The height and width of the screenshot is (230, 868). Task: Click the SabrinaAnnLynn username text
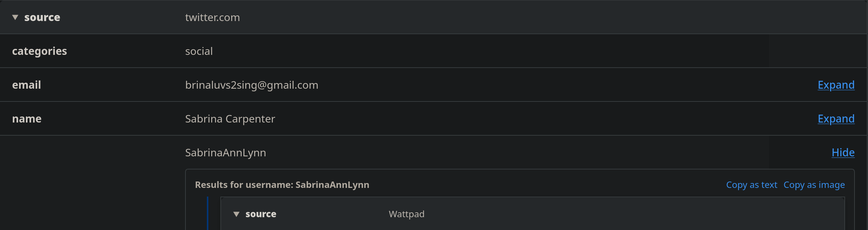coord(225,153)
